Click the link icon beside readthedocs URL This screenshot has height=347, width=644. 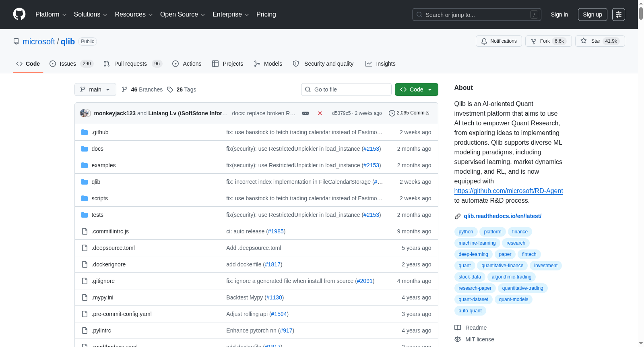458,216
